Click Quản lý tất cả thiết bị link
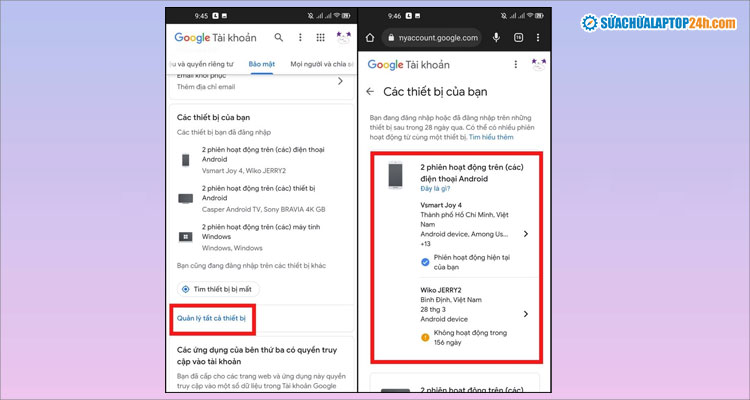 point(211,318)
